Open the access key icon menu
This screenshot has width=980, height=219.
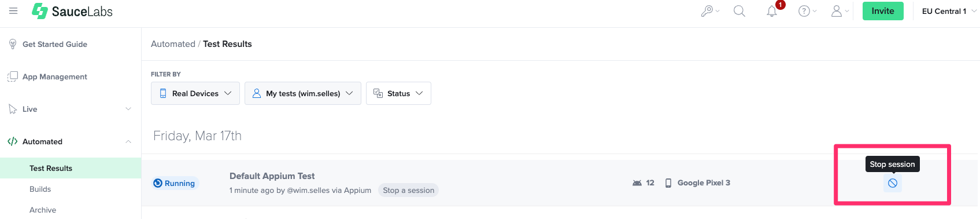[710, 11]
